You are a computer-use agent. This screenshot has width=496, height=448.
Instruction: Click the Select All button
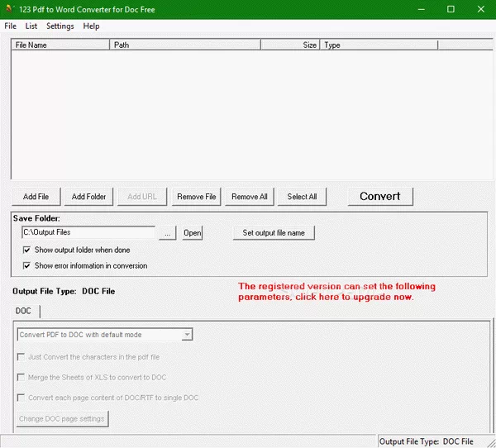coord(302,197)
